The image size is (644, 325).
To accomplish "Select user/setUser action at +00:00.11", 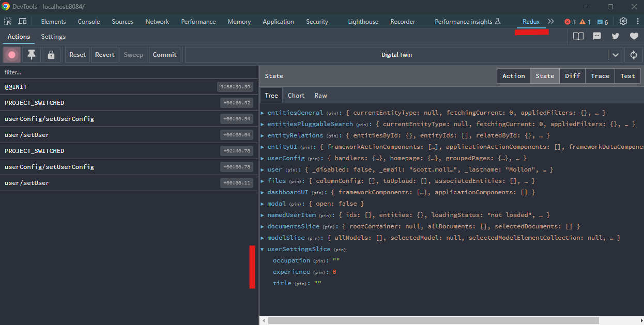I will coord(129,183).
